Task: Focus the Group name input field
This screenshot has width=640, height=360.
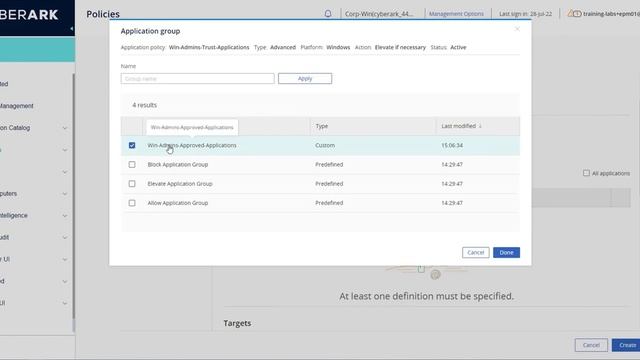Action: [198, 78]
